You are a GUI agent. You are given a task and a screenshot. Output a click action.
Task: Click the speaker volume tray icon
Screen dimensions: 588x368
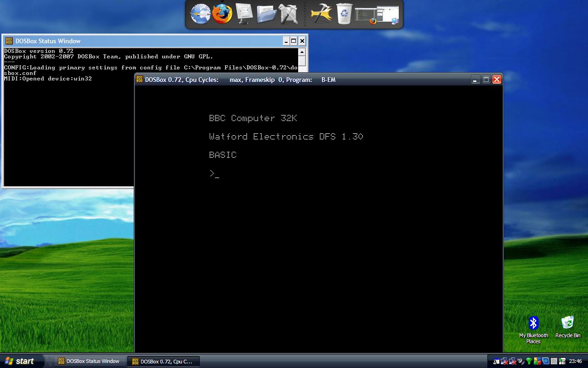521,362
